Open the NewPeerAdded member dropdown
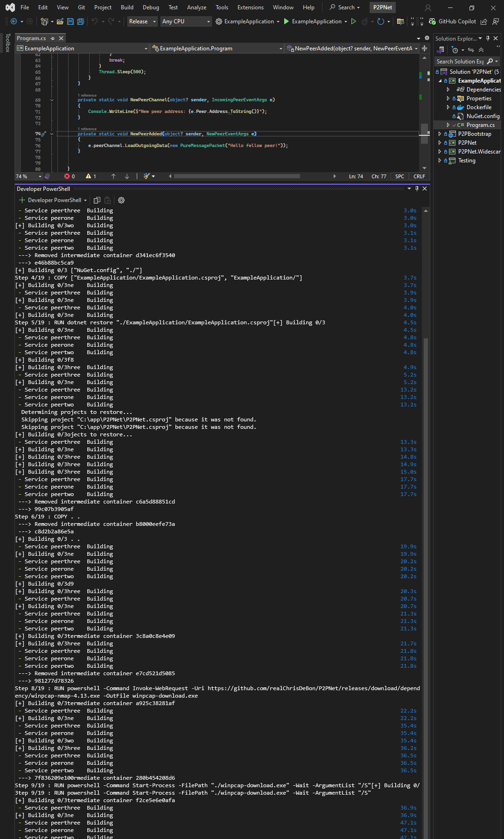This screenshot has width=504, height=839. [x=352, y=49]
